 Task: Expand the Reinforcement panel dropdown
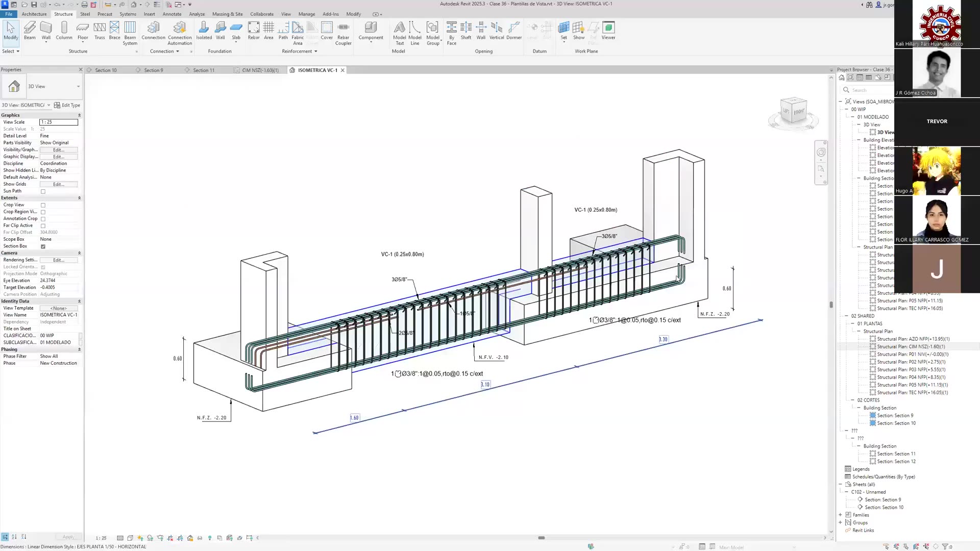(315, 52)
